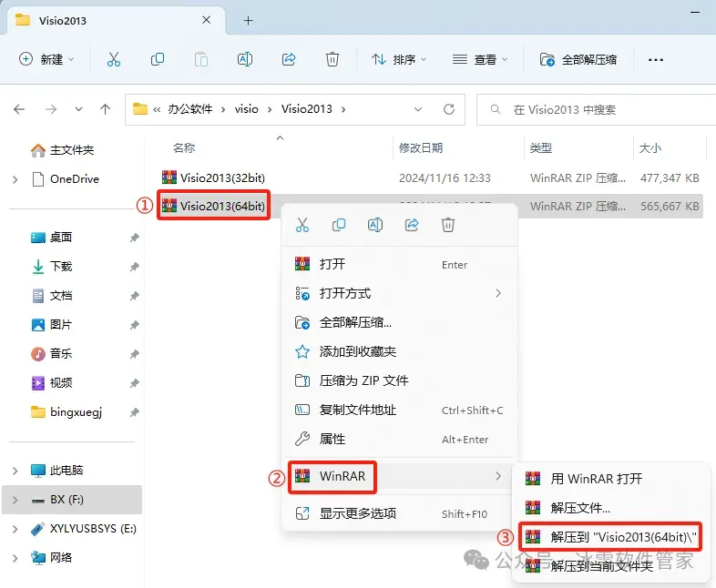Open 文档 in the sidebar

(x=52, y=296)
